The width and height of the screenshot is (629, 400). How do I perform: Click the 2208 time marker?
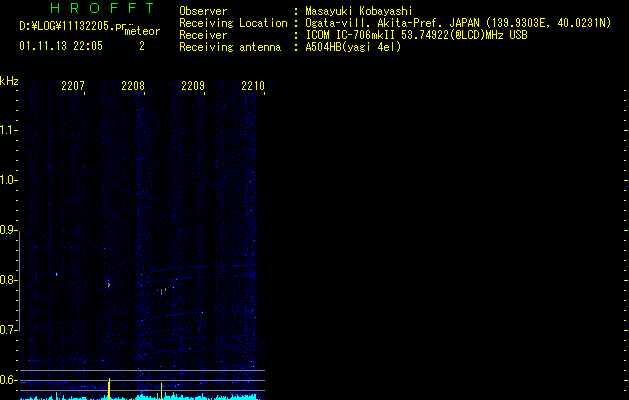coord(133,86)
